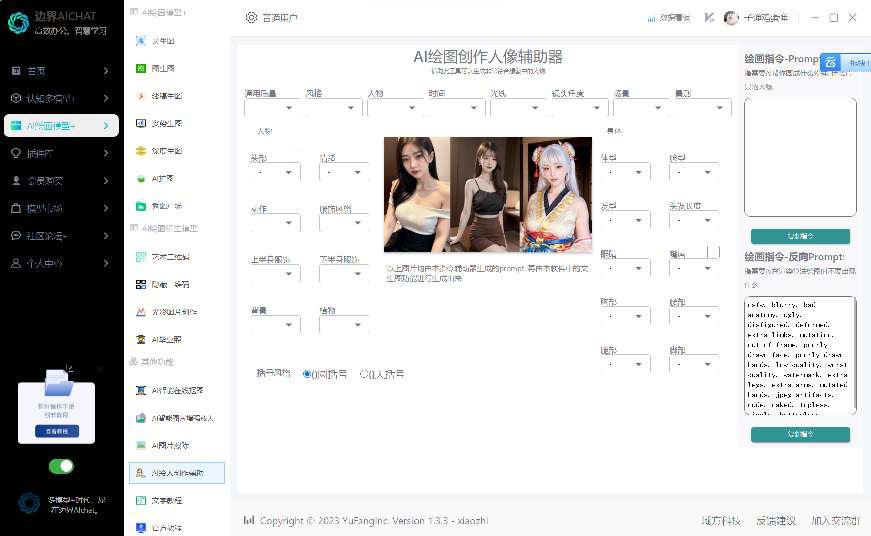Open the 时间 dropdown
Viewport: 871px width, 536px height.
coord(457,107)
